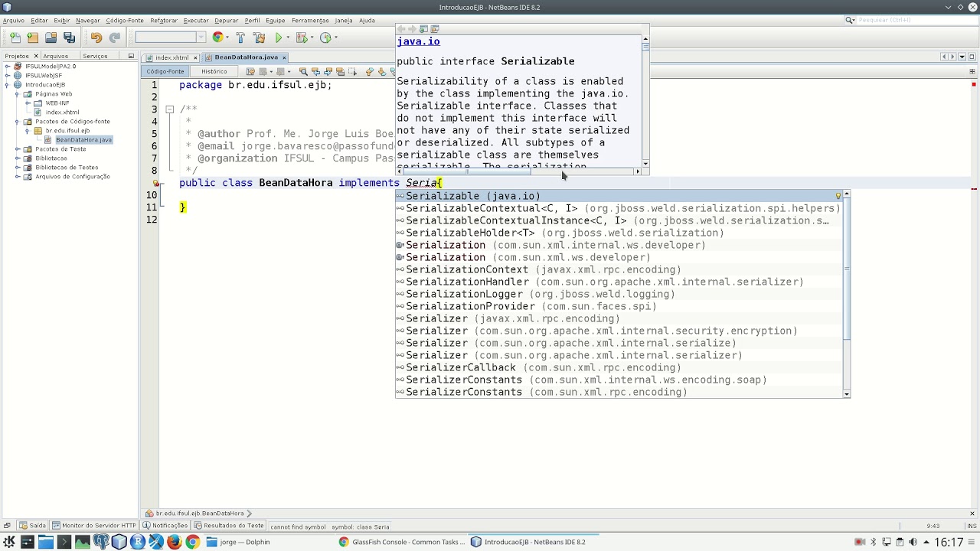
Task: Expand the IFSULWebJSF project node
Action: coord(8,76)
